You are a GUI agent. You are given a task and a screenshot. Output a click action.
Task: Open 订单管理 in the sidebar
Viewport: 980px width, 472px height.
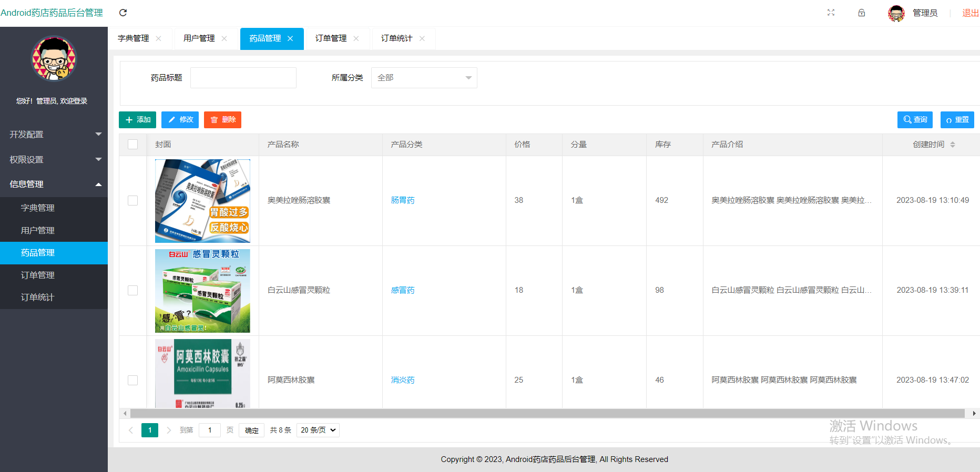[54, 275]
